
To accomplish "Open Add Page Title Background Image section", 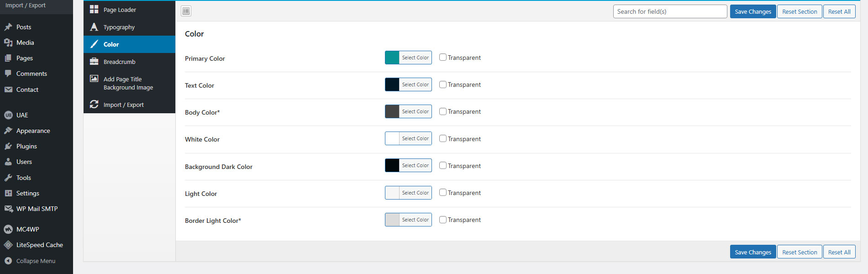I will [128, 83].
